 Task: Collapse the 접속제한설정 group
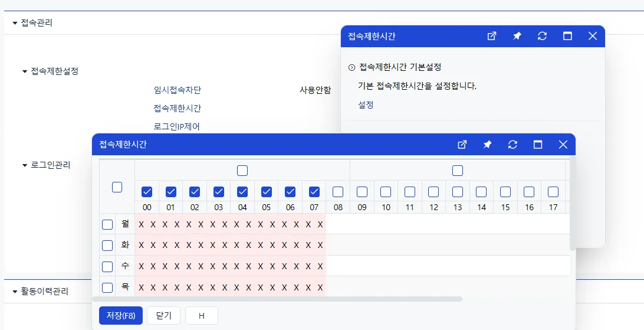pyautogui.click(x=25, y=71)
